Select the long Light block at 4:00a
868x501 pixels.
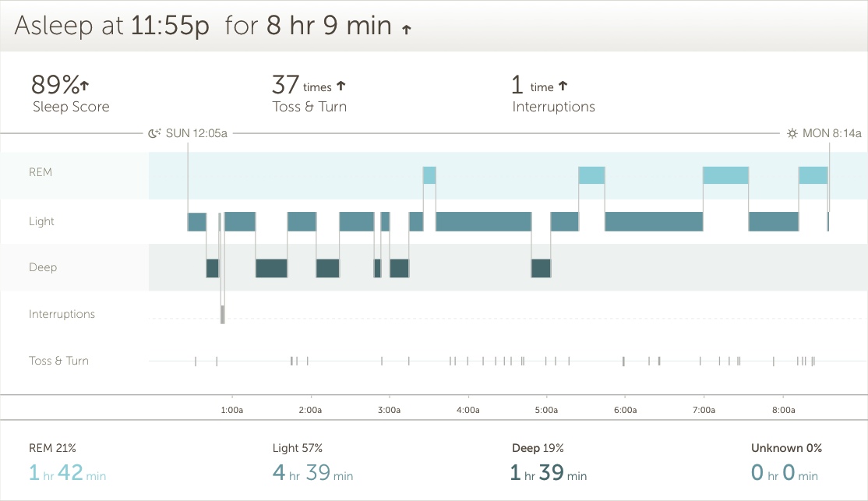click(483, 221)
